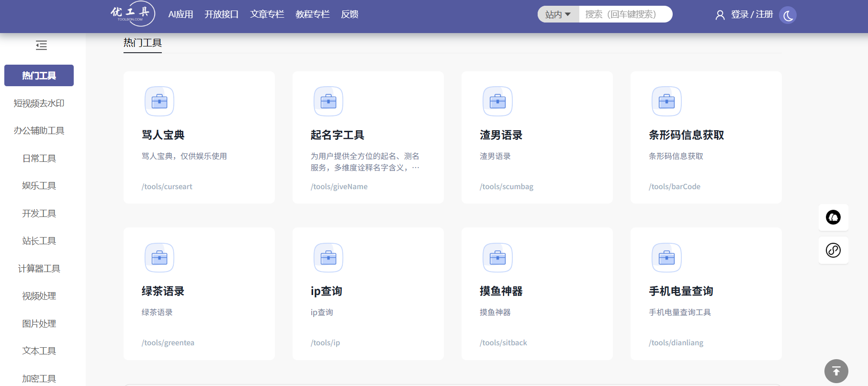Collapse the sidebar with the menu icon
This screenshot has width=868, height=386.
(x=41, y=45)
